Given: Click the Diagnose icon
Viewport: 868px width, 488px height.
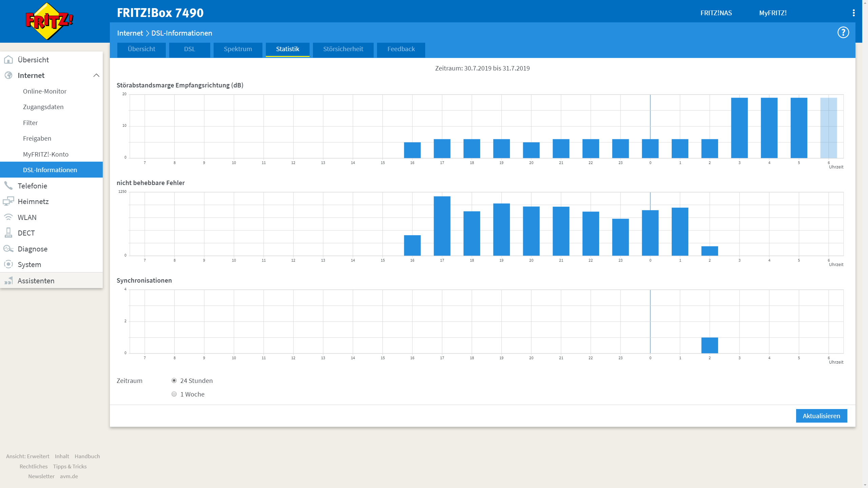Looking at the screenshot, I should 8,249.
